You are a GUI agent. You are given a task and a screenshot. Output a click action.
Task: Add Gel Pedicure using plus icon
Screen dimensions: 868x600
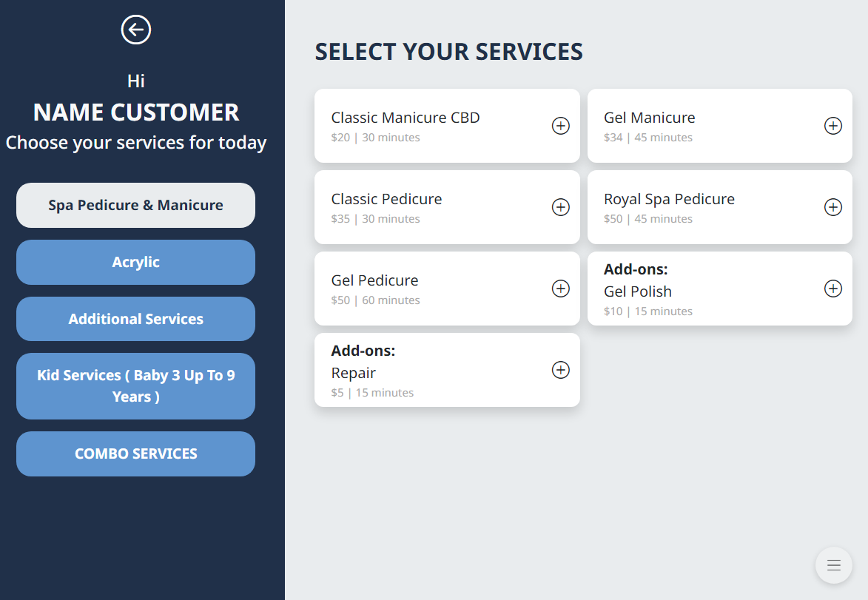(561, 289)
